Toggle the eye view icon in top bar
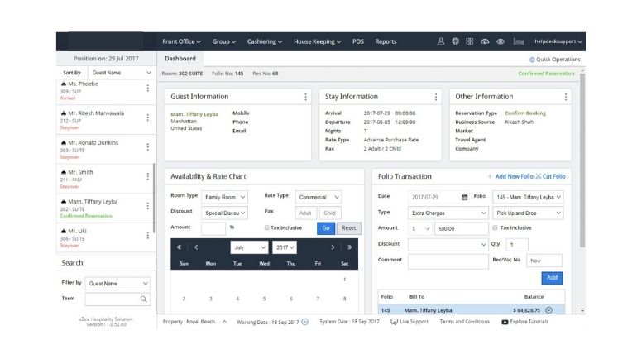This screenshot has width=637, height=364. [500, 41]
